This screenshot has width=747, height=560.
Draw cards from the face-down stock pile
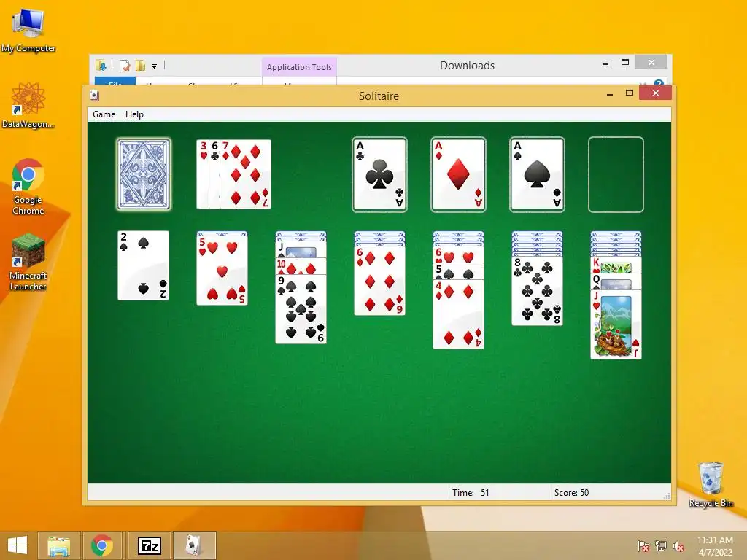pyautogui.click(x=144, y=174)
